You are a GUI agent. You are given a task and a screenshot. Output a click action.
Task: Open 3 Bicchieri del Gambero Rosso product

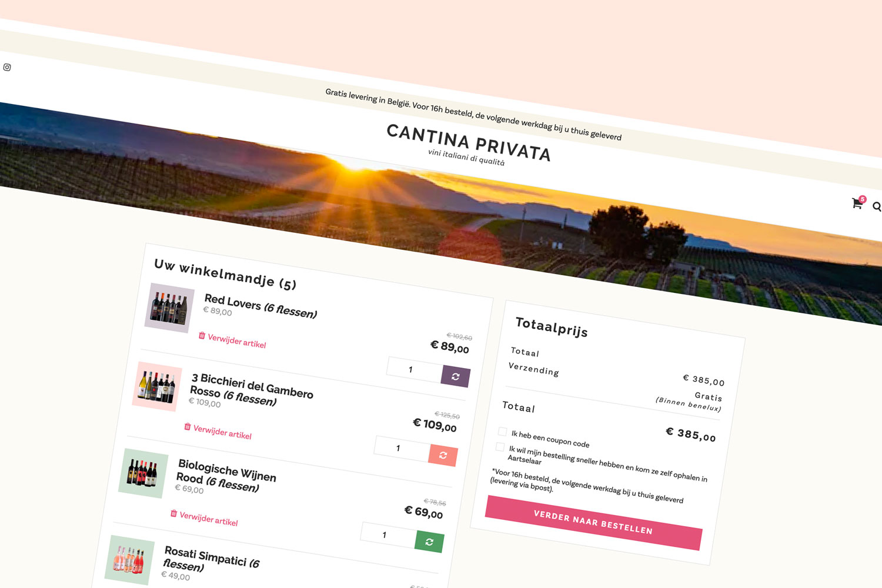[251, 389]
